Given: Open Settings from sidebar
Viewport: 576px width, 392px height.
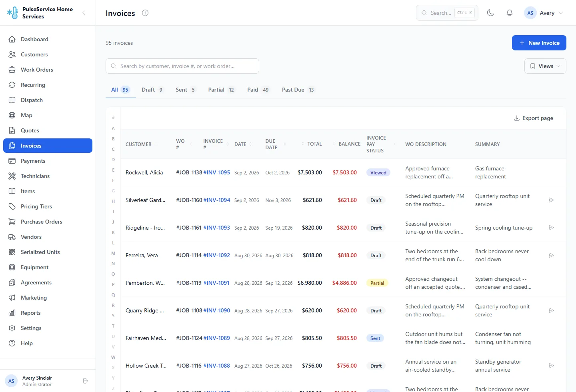Looking at the screenshot, I should pos(48,328).
